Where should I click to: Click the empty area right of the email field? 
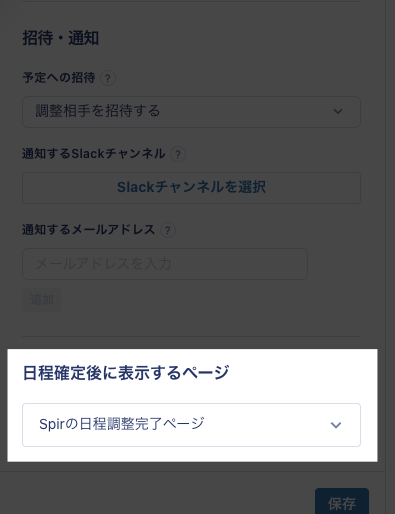334,264
